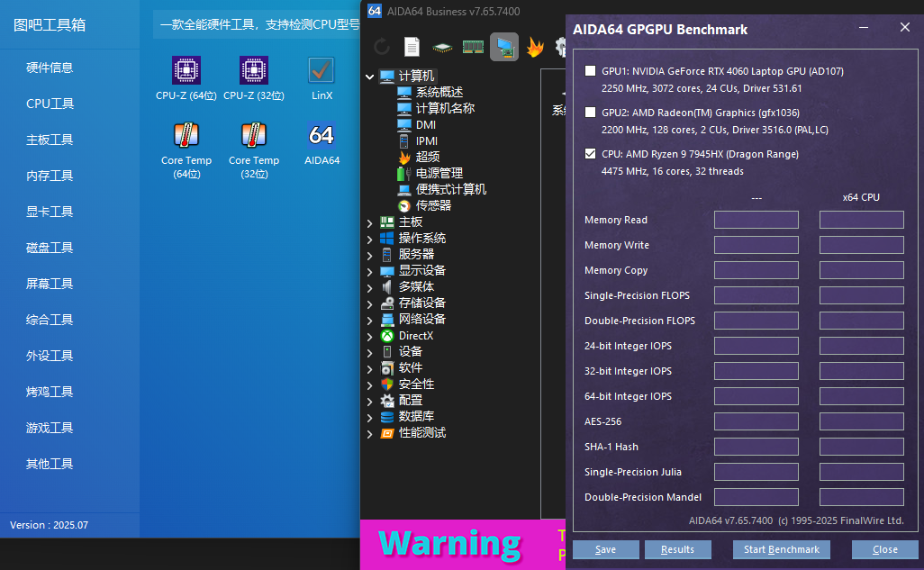
Task: Open 综合工具 in the toolbox sidebar
Action: (50, 320)
